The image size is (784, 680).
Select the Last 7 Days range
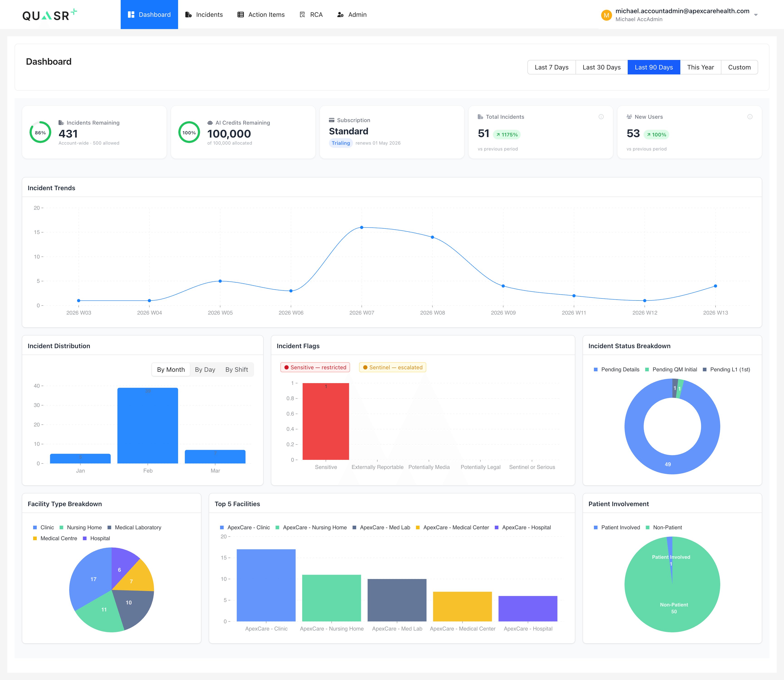point(551,67)
